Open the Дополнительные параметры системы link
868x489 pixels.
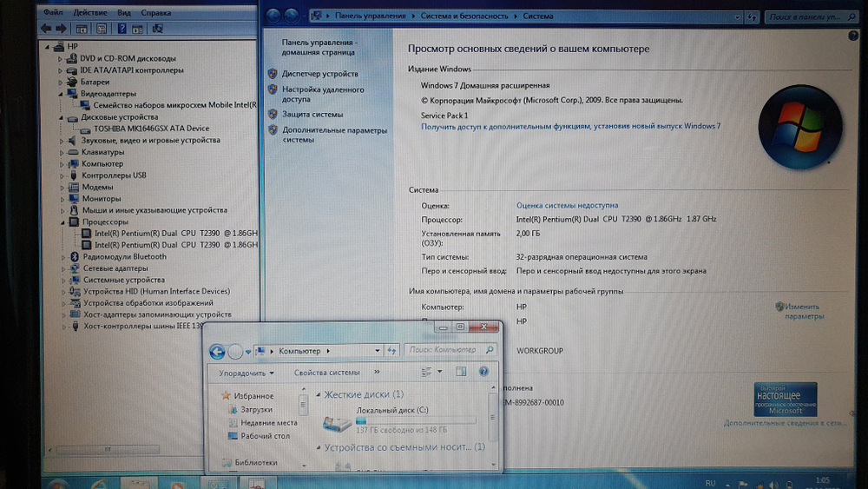(335, 135)
